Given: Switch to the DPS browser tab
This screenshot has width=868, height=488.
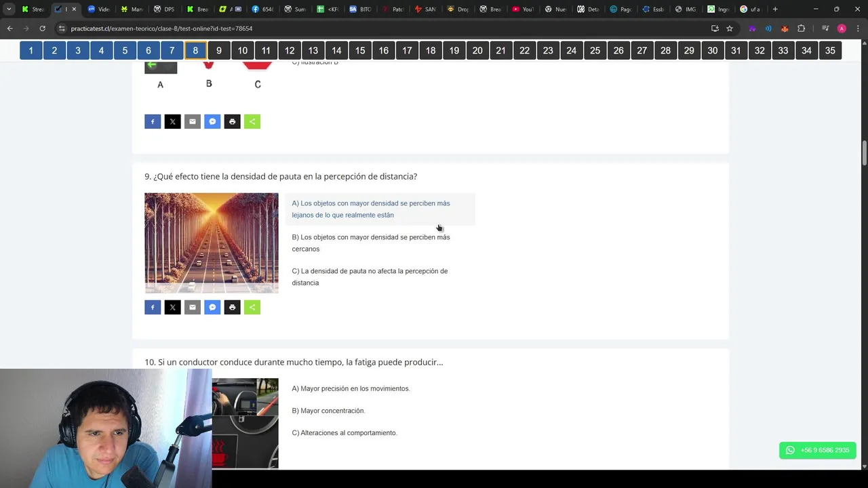Looking at the screenshot, I should (165, 9).
